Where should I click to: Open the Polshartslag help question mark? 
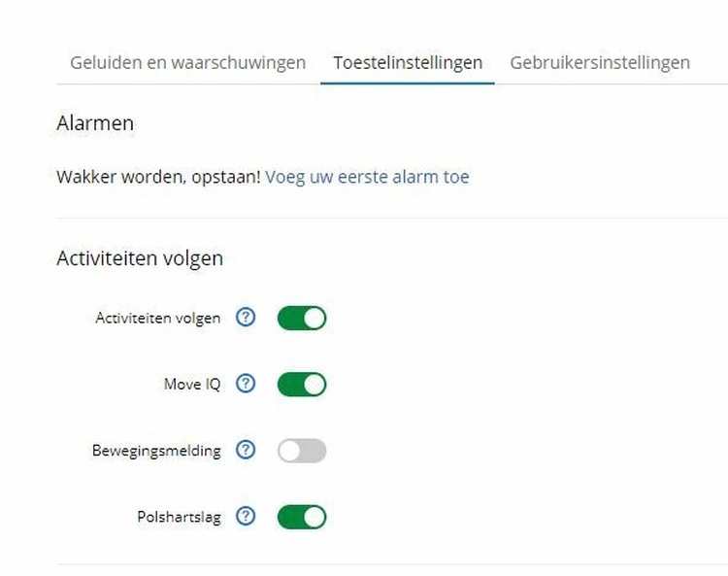coord(247,516)
